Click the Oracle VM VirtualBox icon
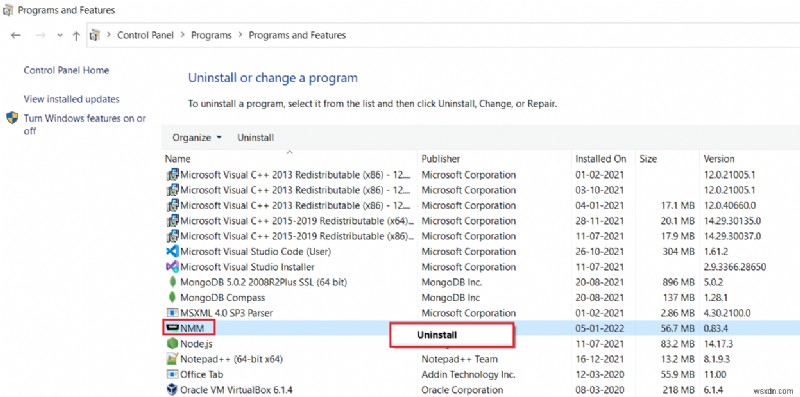The width and height of the screenshot is (800, 397). 172,390
